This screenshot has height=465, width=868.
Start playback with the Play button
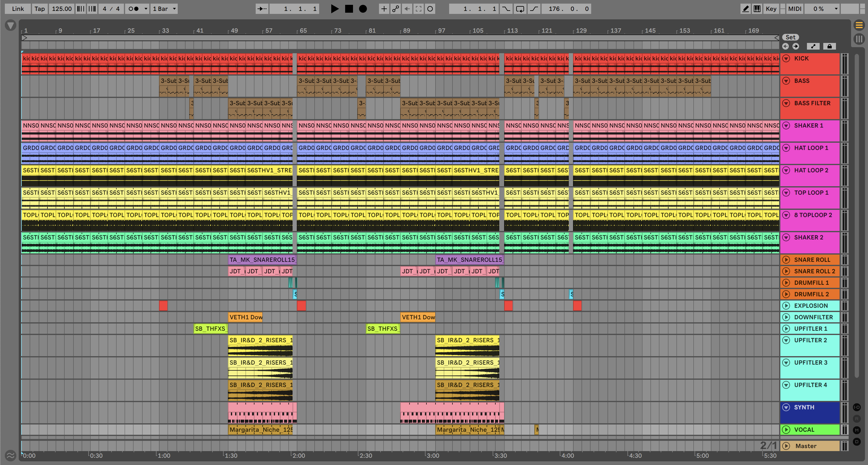coord(334,9)
